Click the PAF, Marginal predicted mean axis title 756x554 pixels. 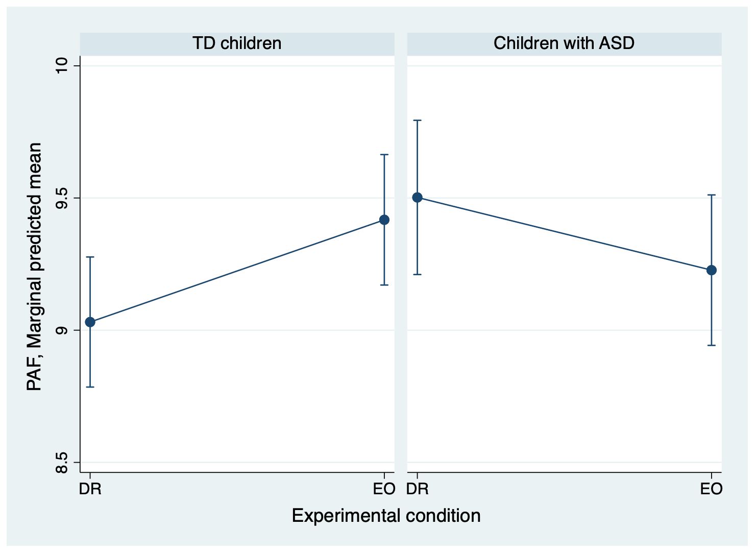click(x=34, y=267)
